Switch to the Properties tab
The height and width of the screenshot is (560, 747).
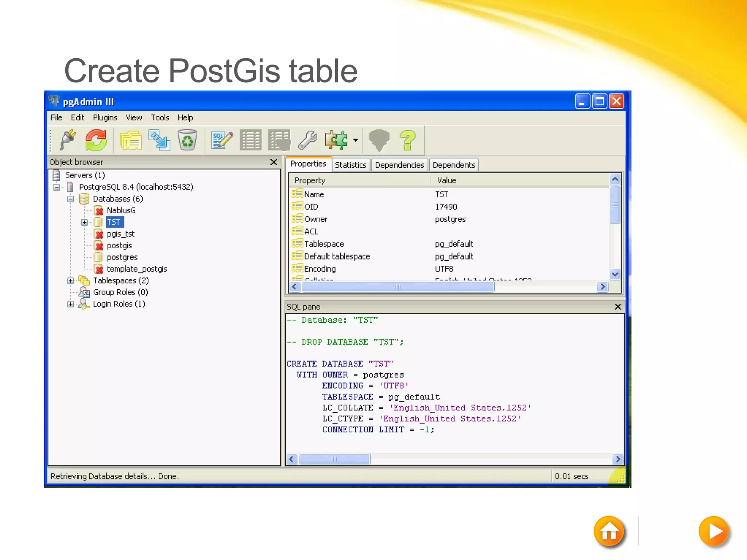pos(308,164)
